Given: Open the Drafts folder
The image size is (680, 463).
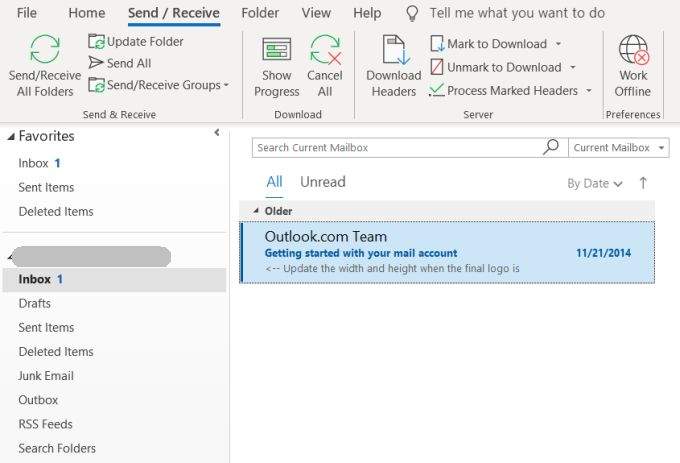Looking at the screenshot, I should pos(35,303).
